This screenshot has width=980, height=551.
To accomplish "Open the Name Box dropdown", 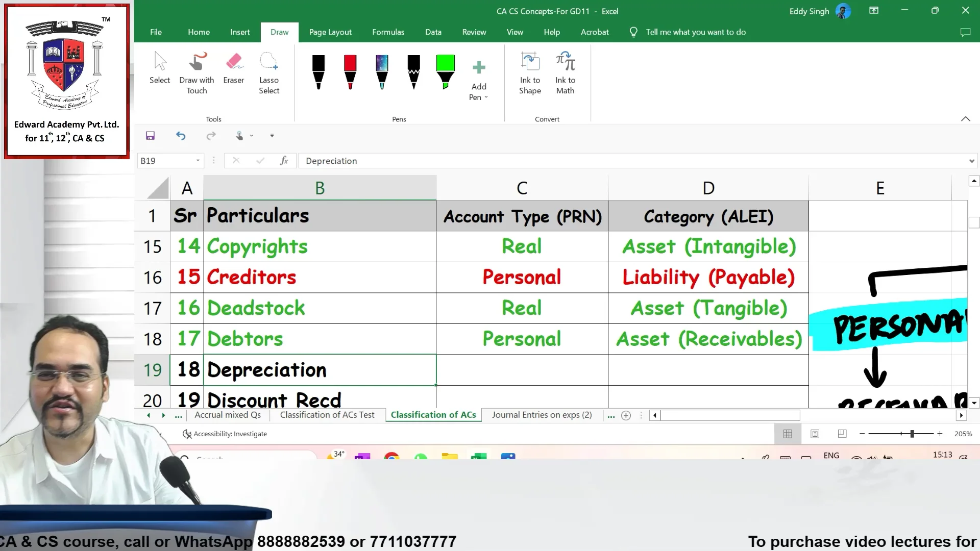I will (x=198, y=160).
